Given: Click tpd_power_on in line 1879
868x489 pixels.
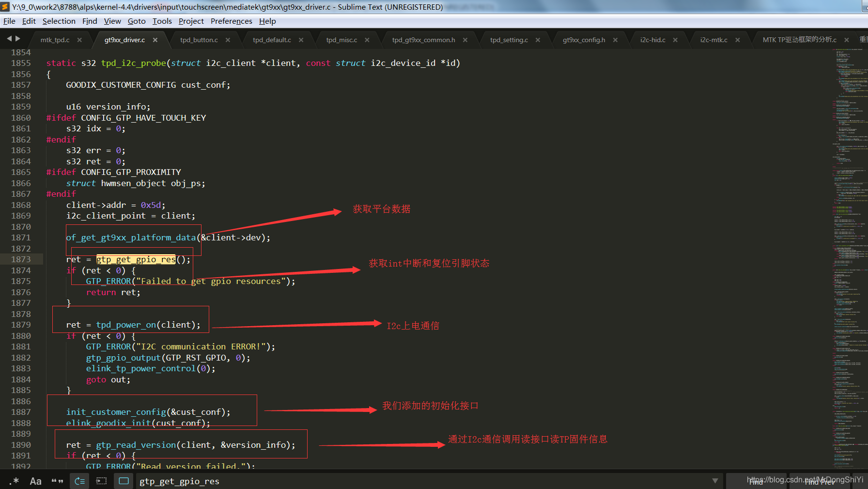Looking at the screenshot, I should tap(126, 325).
